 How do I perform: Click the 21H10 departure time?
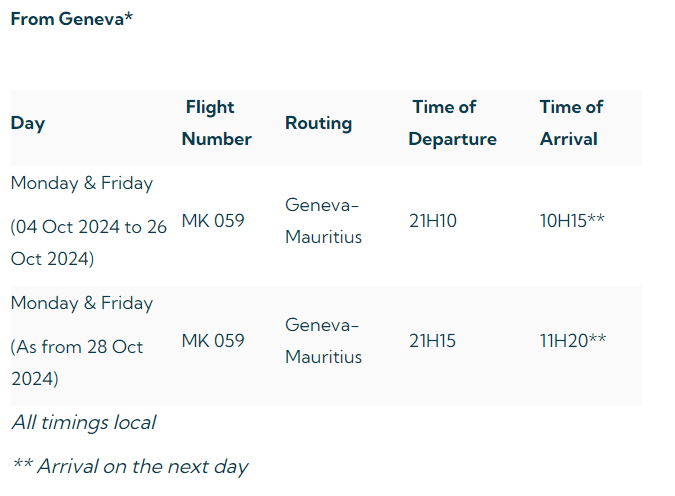[x=433, y=221]
